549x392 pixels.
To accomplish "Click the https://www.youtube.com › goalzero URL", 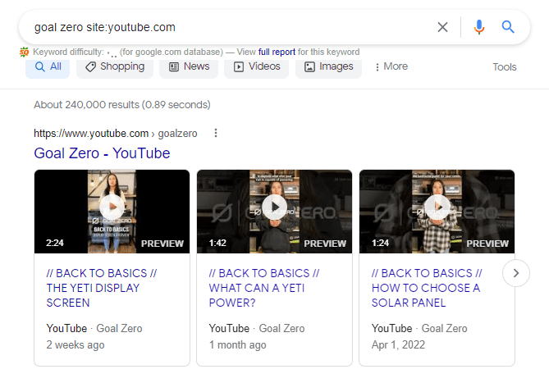I will click(116, 134).
